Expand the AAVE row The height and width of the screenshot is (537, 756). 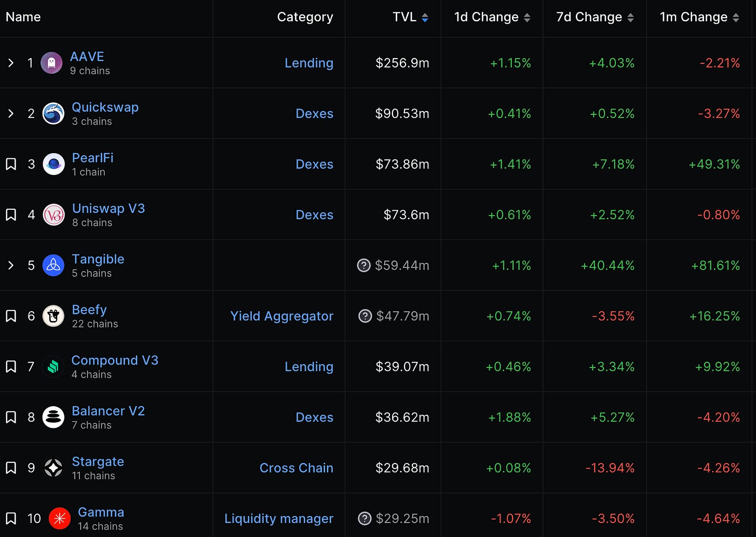[11, 63]
